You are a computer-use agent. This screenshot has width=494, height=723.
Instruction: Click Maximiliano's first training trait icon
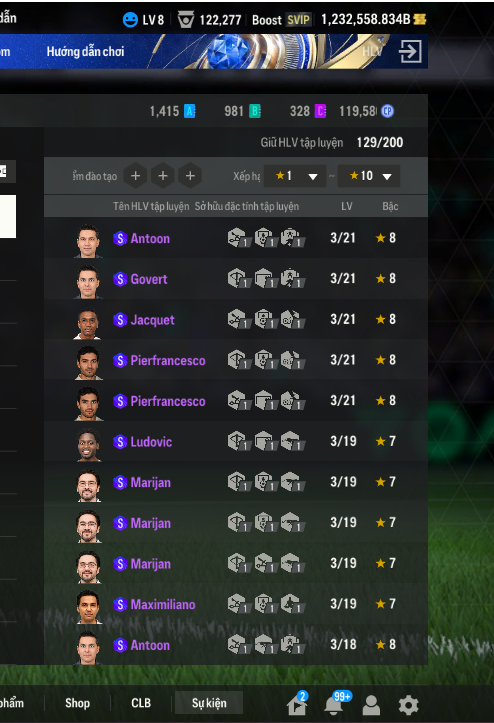tap(238, 604)
